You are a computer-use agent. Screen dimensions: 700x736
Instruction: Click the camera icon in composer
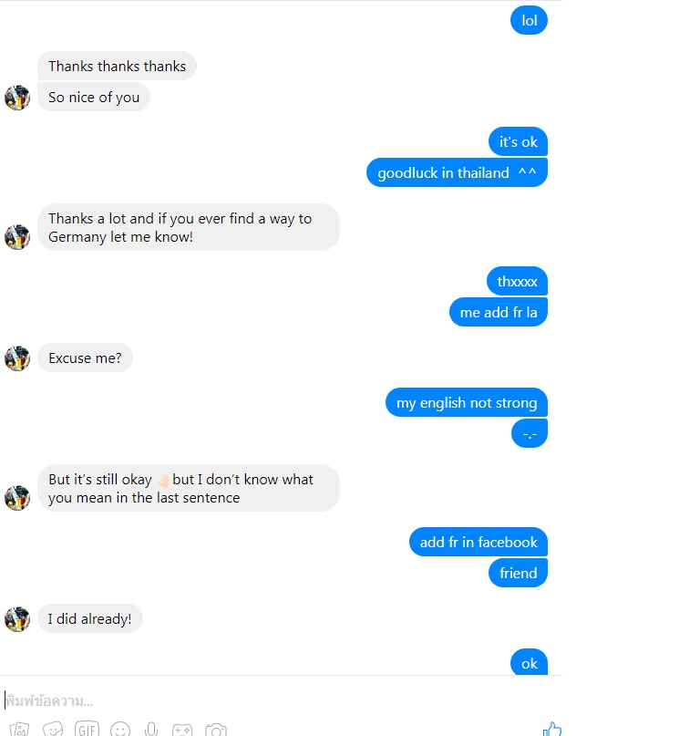[216, 730]
